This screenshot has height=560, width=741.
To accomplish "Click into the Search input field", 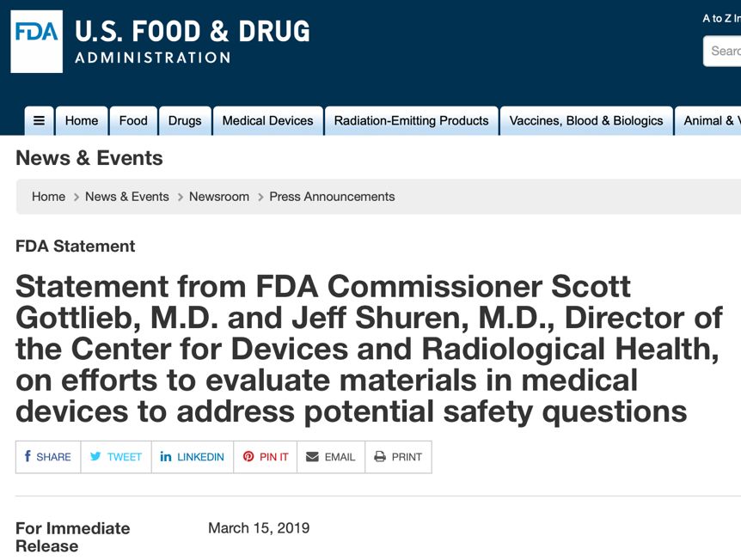I will 724,51.
